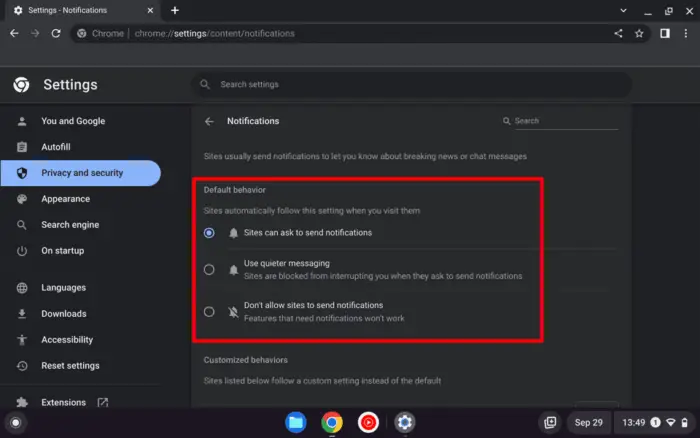Open the side panel icon

(x=665, y=33)
